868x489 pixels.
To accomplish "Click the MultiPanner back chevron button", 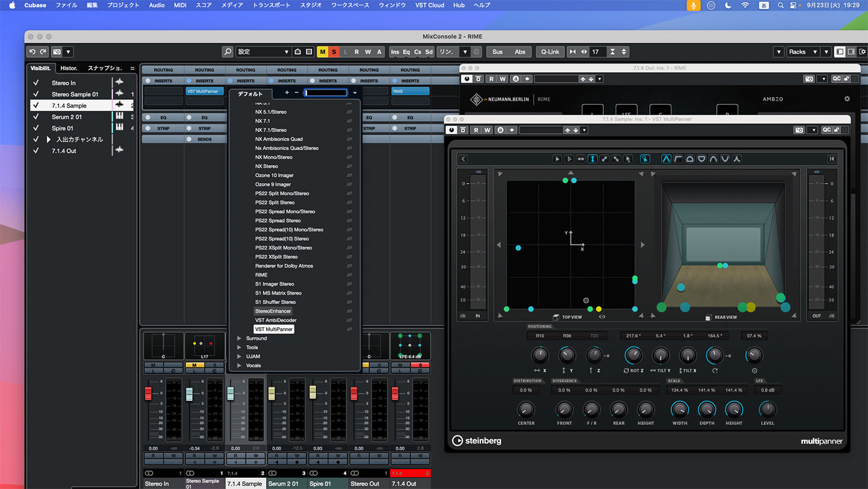I will click(463, 159).
